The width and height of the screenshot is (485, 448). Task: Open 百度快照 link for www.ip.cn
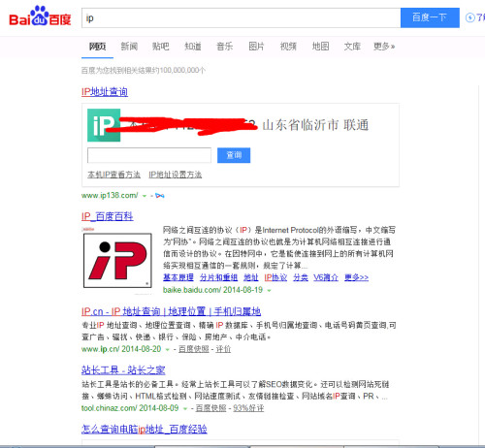click(193, 349)
